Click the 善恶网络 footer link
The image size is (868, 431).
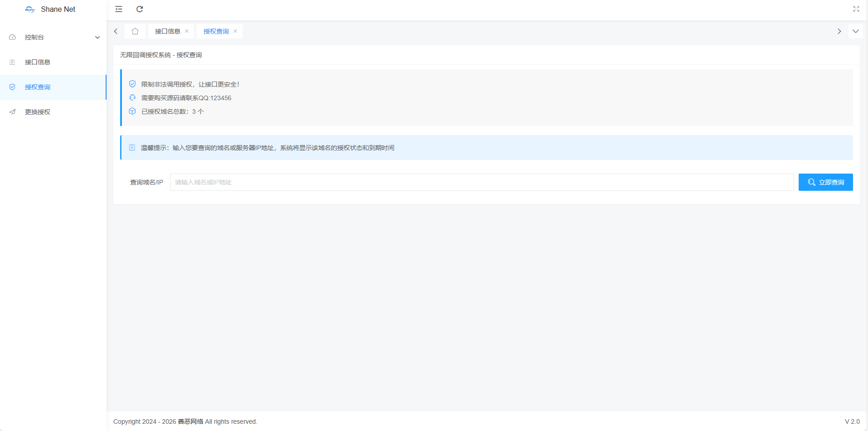[x=190, y=421]
